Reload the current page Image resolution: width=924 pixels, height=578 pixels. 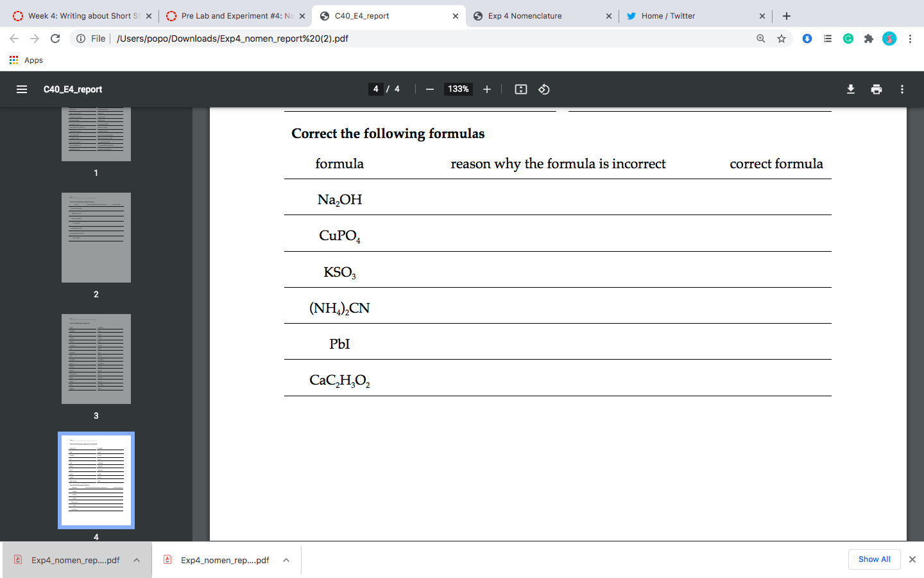(x=55, y=39)
